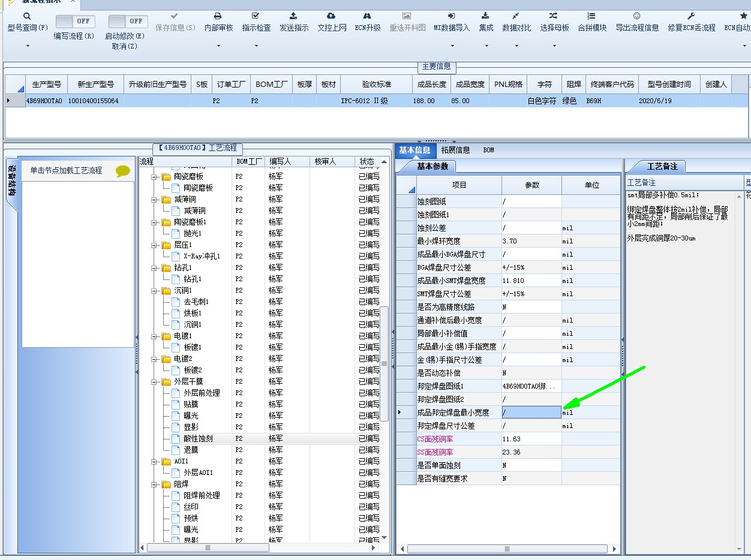The width and height of the screenshot is (751, 560).
Task: Click the 成品长度 column header
Action: (431, 85)
